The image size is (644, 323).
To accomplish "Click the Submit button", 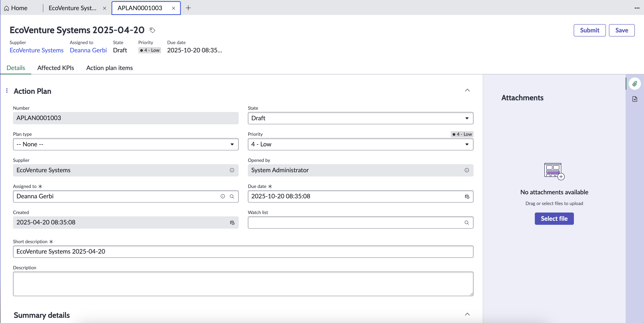I will [x=589, y=30].
